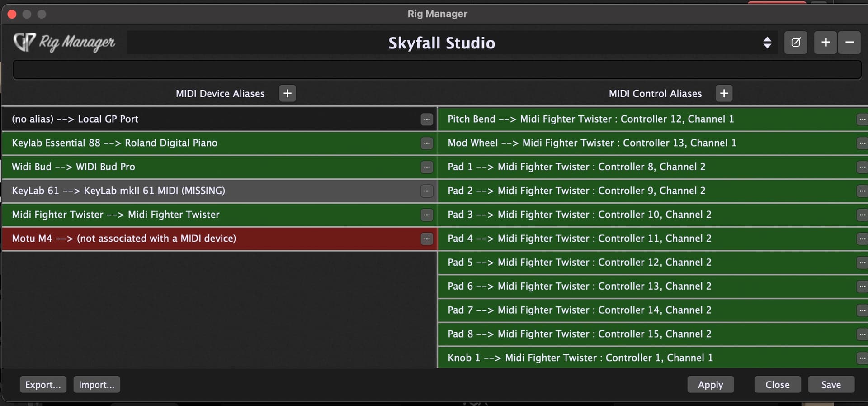This screenshot has width=868, height=406.
Task: Select Keylab Essential 88 --> Roland Digital Piano row
Action: click(x=219, y=143)
